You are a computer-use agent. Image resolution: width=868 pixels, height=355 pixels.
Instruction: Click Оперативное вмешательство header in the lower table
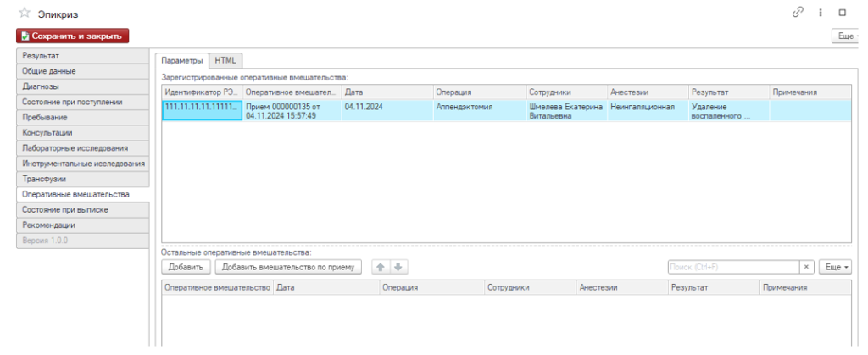tap(218, 287)
